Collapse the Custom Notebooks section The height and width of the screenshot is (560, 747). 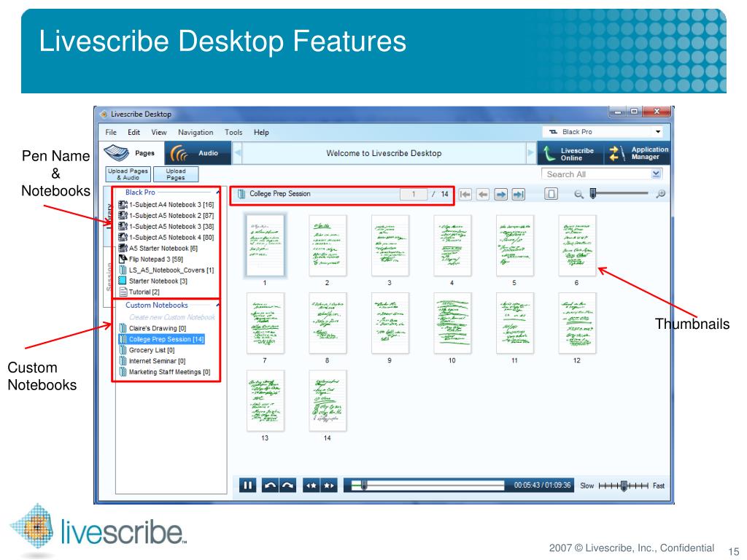[217, 305]
